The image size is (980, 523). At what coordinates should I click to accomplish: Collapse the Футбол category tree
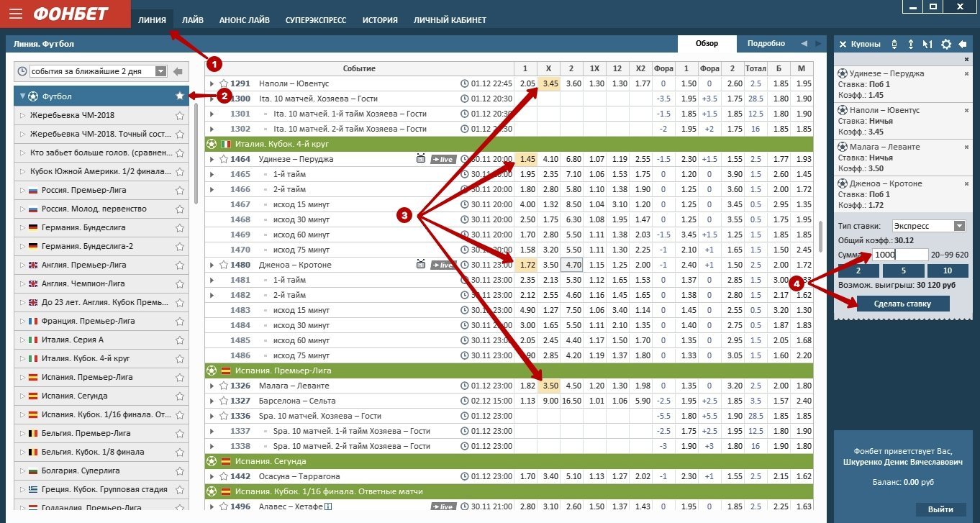coord(22,96)
